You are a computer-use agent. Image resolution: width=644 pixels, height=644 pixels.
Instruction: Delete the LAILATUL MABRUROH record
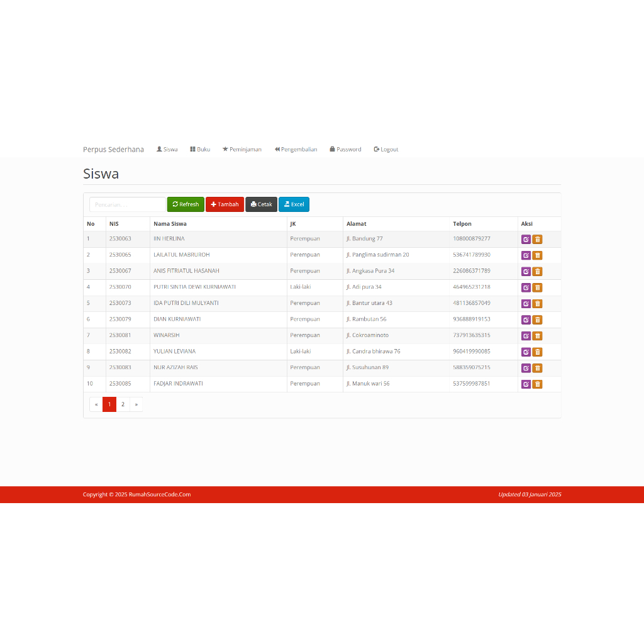[537, 255]
